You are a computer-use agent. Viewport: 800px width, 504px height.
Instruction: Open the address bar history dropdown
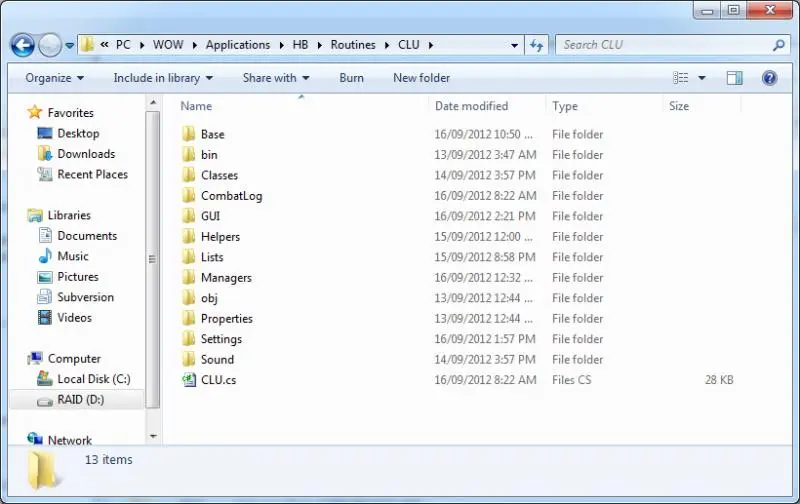[514, 45]
